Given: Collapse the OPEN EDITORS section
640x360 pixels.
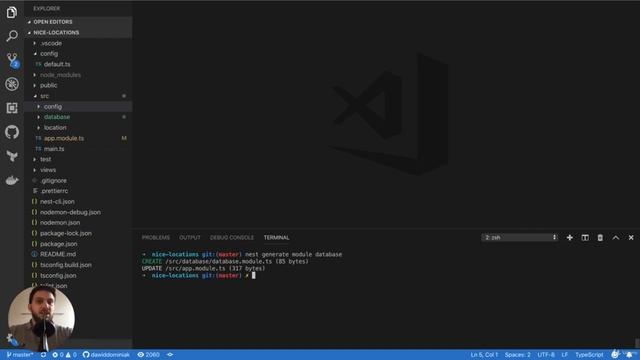Looking at the screenshot, I should pos(78,22).
